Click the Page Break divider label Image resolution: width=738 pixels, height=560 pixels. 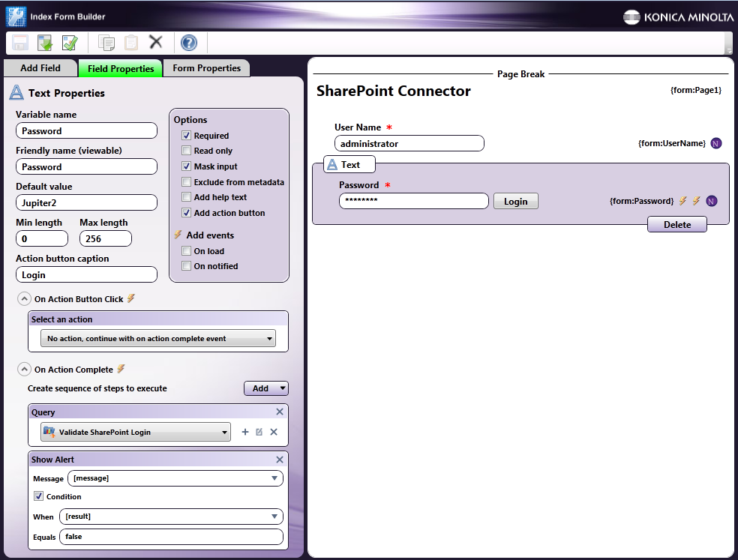coord(520,74)
